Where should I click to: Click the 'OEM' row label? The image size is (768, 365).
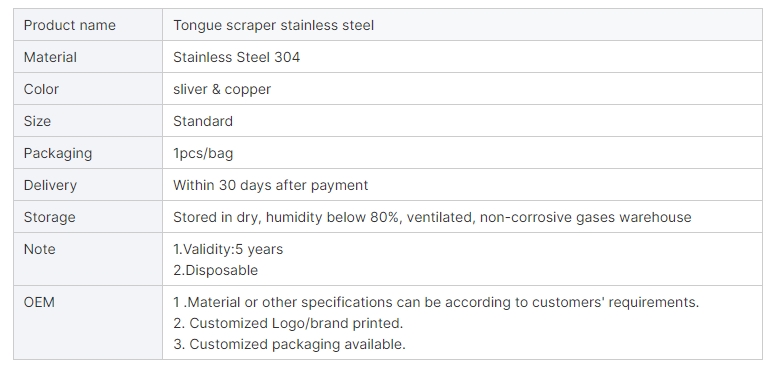pos(39,302)
